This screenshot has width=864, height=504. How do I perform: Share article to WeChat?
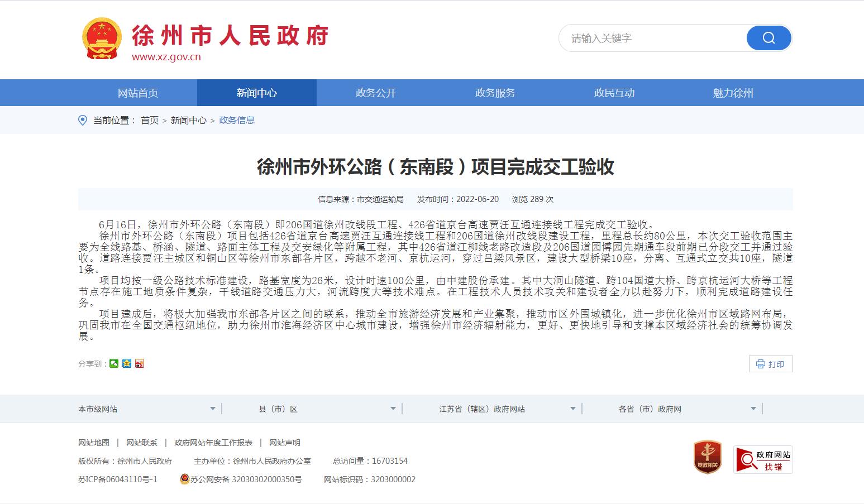coord(114,364)
